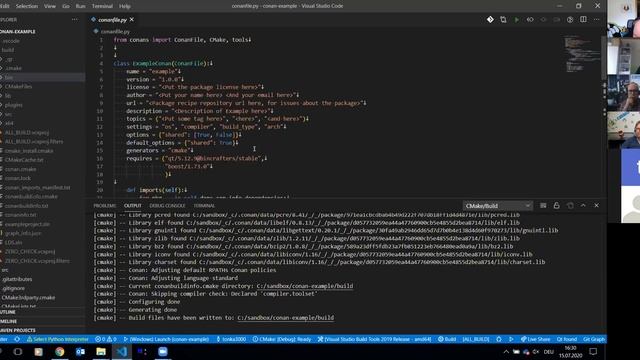Image resolution: width=640 pixels, height=360 pixels.
Task: Open errors and warnings status bar counter
Action: coord(106,339)
